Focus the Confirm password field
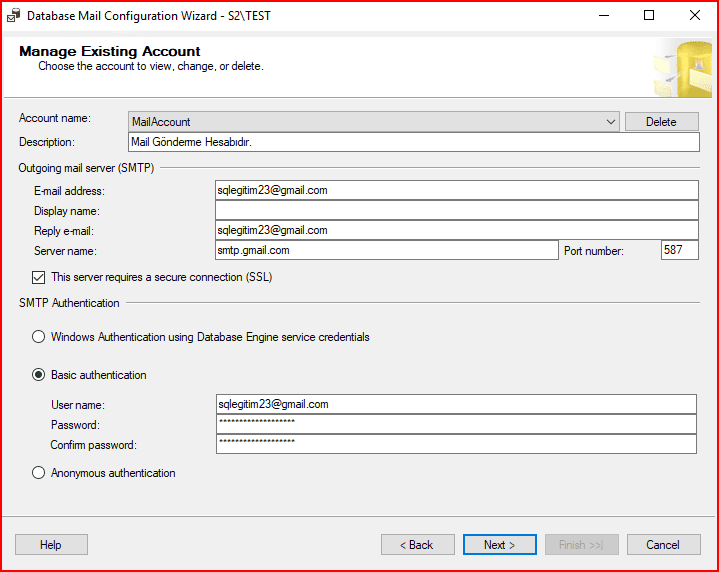The image size is (719, 572). tap(455, 444)
